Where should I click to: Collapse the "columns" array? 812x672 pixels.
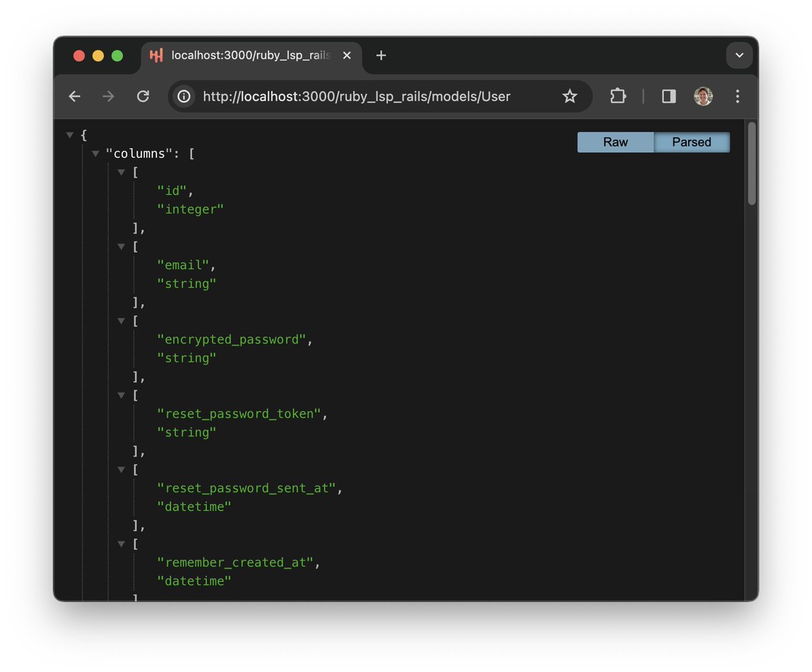(x=95, y=154)
